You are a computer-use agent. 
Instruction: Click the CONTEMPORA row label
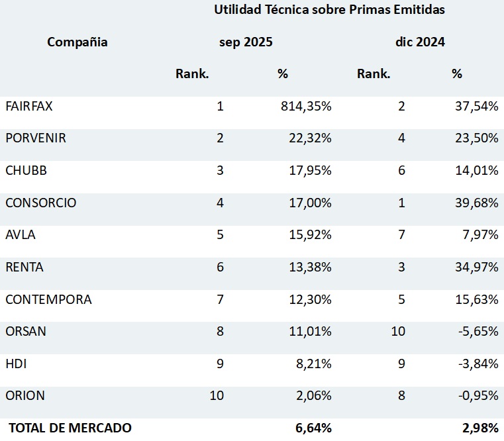pos(48,299)
